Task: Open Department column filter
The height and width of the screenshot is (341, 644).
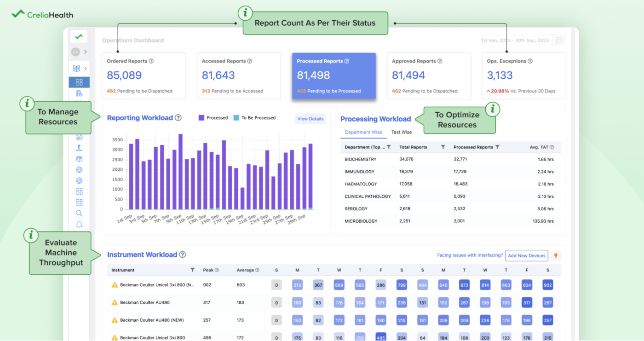Action: (389, 147)
